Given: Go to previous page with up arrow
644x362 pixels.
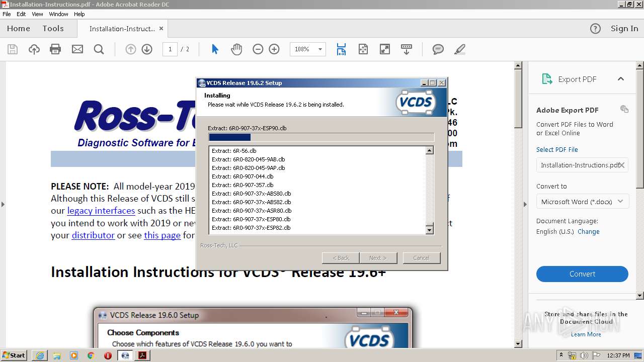Looking at the screenshot, I should click(x=131, y=49).
